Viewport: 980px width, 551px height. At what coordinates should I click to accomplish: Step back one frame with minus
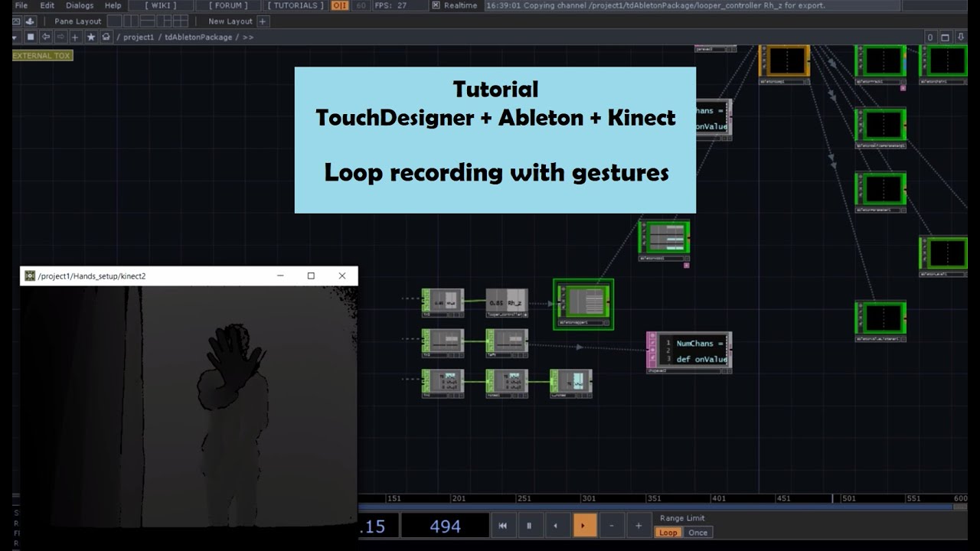click(x=612, y=526)
